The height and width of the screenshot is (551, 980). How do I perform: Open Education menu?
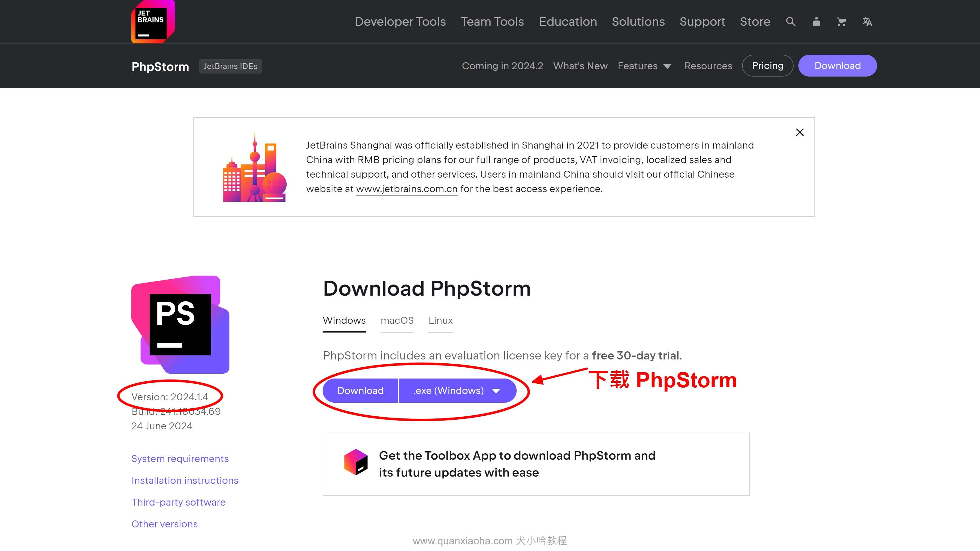click(x=567, y=22)
